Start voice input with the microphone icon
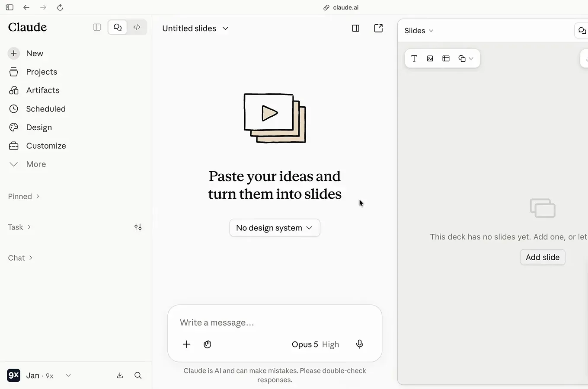The image size is (588, 389). pos(360,344)
